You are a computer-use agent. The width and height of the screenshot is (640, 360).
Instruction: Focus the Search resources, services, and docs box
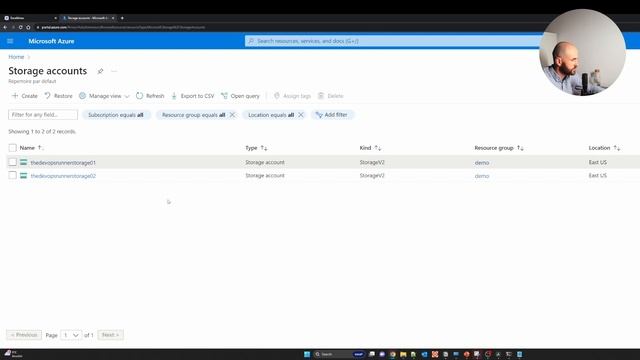(x=392, y=41)
